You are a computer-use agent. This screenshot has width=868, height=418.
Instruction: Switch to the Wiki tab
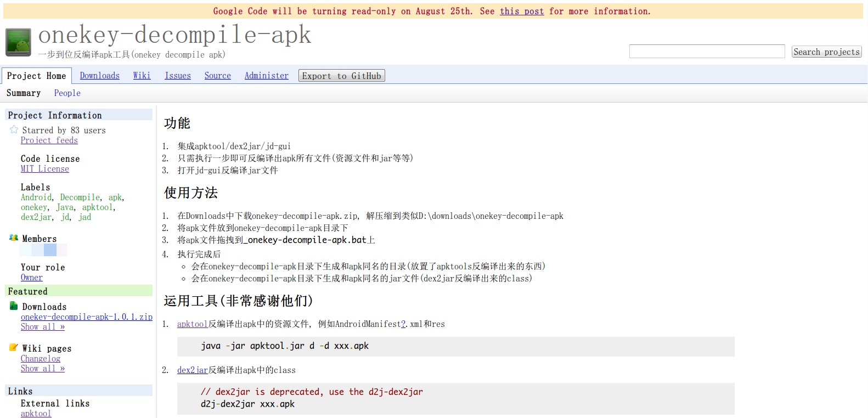[142, 76]
